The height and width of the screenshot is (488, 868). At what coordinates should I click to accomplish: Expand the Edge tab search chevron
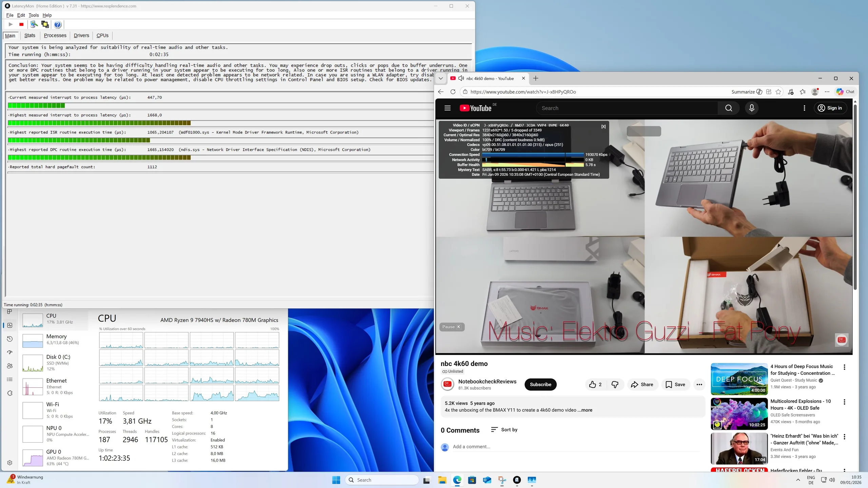[x=440, y=78]
